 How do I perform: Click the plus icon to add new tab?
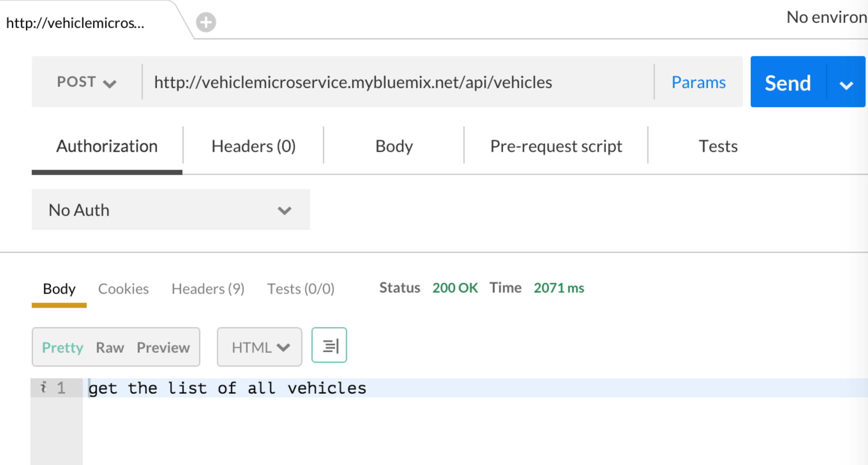point(206,23)
